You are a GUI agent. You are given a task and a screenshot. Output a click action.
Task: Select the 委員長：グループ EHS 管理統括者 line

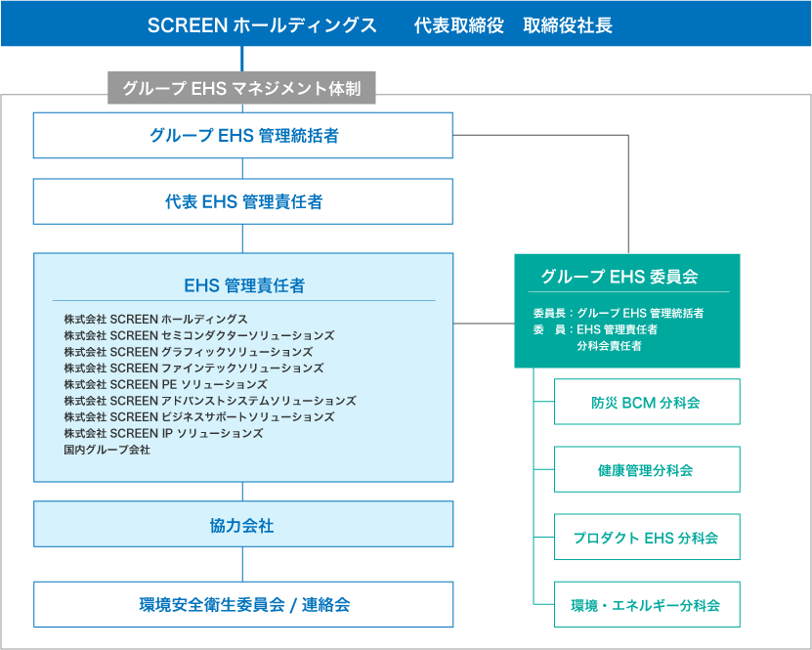pos(619,313)
